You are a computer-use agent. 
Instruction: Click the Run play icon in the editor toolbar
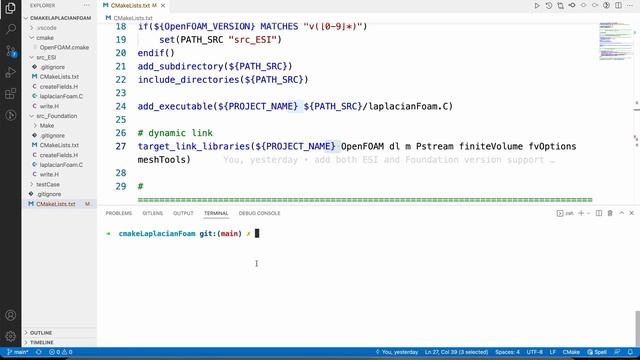coord(537,5)
